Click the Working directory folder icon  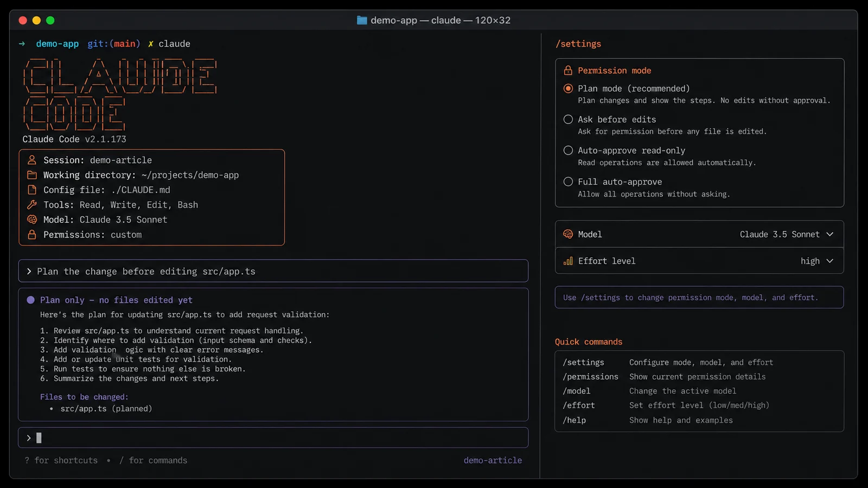coord(32,175)
